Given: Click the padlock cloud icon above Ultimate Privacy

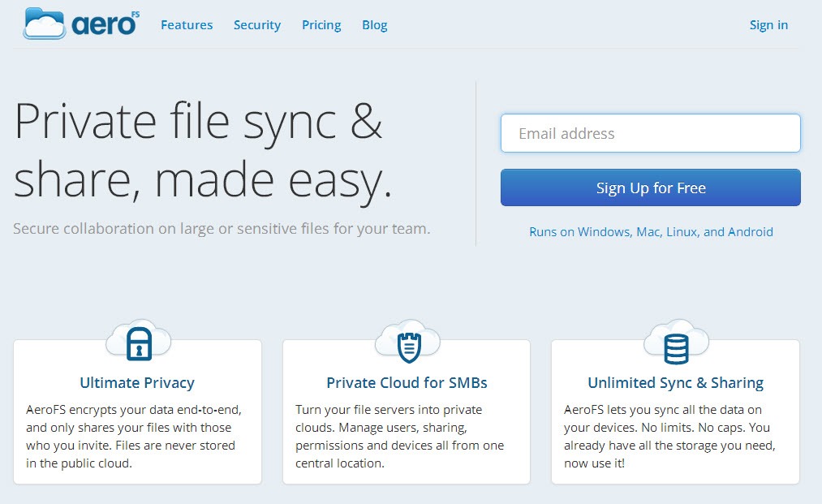Looking at the screenshot, I should coord(139,341).
